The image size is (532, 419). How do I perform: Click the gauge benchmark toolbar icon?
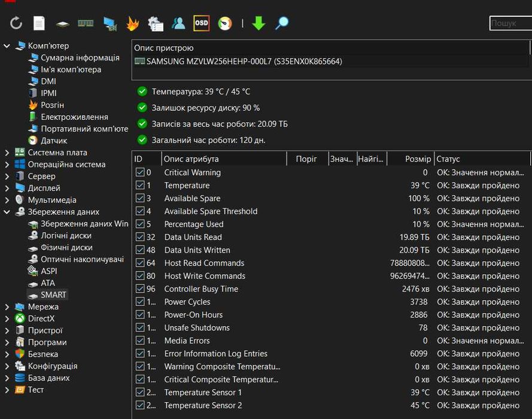(x=225, y=23)
